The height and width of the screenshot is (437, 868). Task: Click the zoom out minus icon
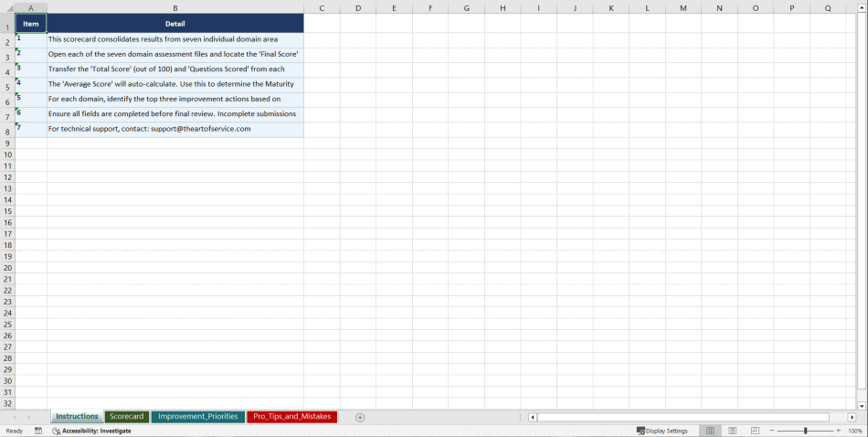point(772,431)
